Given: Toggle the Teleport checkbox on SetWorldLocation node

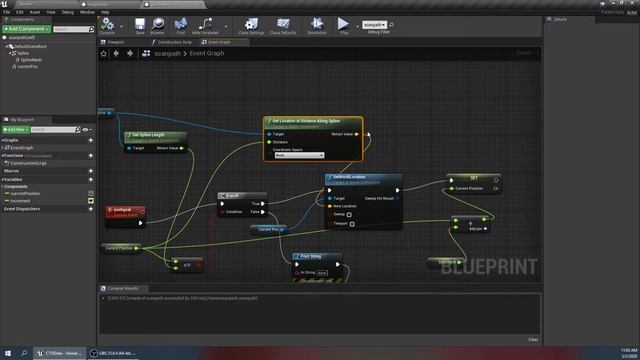Looking at the screenshot, I should (352, 224).
